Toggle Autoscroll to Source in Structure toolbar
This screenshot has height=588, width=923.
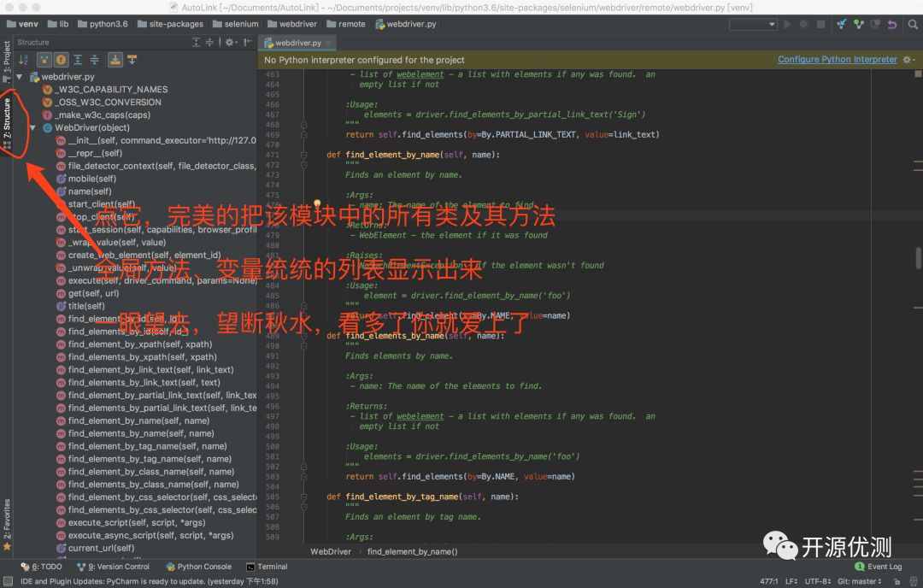(x=115, y=60)
